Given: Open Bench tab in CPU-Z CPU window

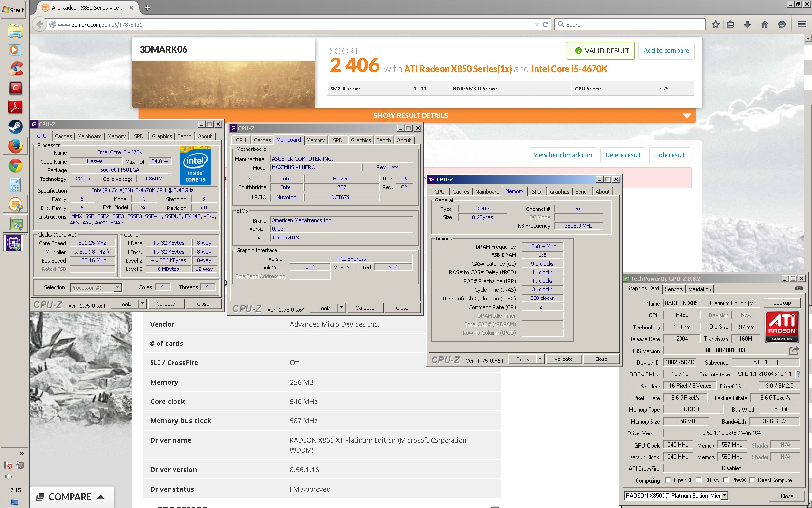Looking at the screenshot, I should [185, 136].
